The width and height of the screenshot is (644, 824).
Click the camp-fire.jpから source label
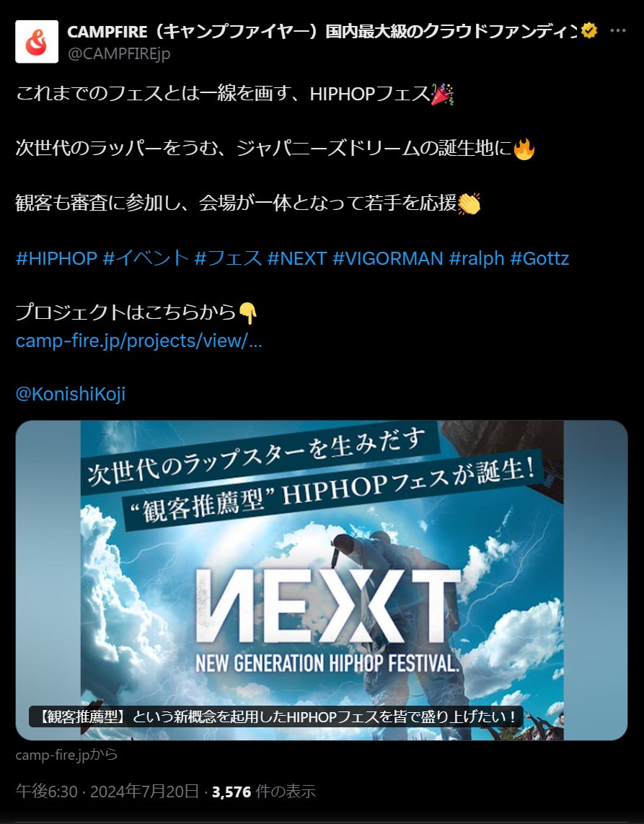pyautogui.click(x=67, y=755)
